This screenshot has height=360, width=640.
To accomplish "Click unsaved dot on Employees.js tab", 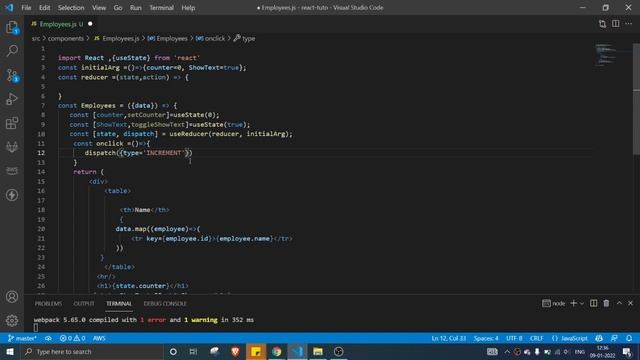I will (90, 24).
